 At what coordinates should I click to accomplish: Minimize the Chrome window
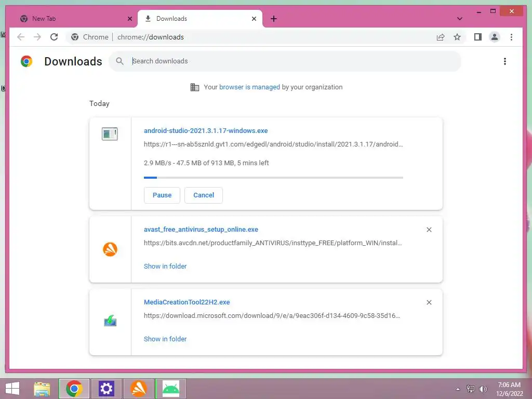[478, 12]
